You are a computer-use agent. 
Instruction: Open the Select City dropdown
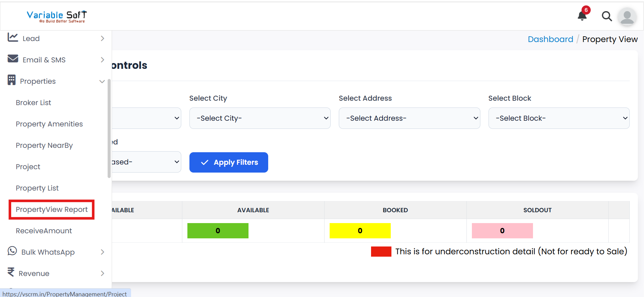[x=260, y=118]
